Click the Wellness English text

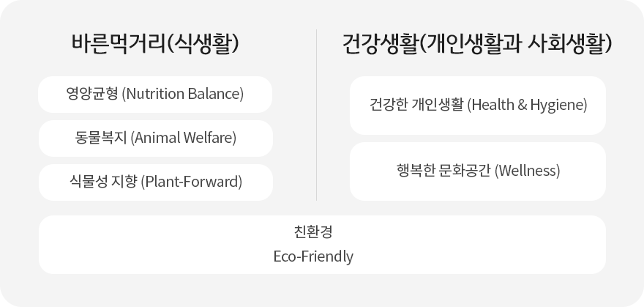pyautogui.click(x=528, y=171)
